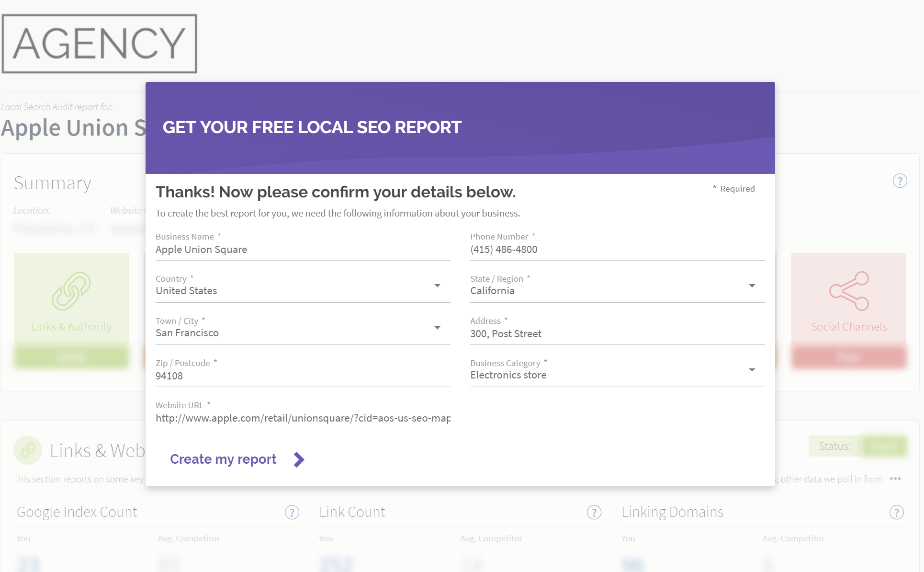Edit the Phone Number field
This screenshot has width=924, height=572.
617,250
